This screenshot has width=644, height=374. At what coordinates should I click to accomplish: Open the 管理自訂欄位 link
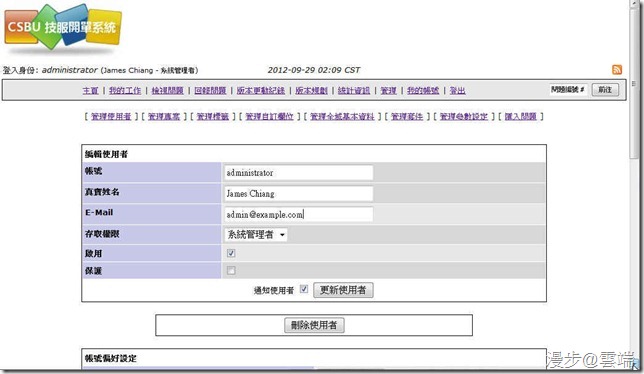pyautogui.click(x=269, y=117)
